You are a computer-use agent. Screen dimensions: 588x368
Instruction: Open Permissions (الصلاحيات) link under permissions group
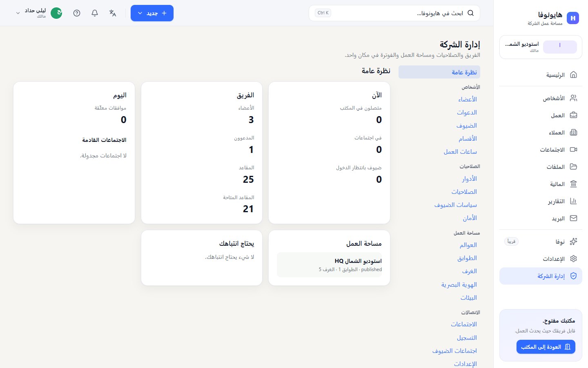[464, 192]
